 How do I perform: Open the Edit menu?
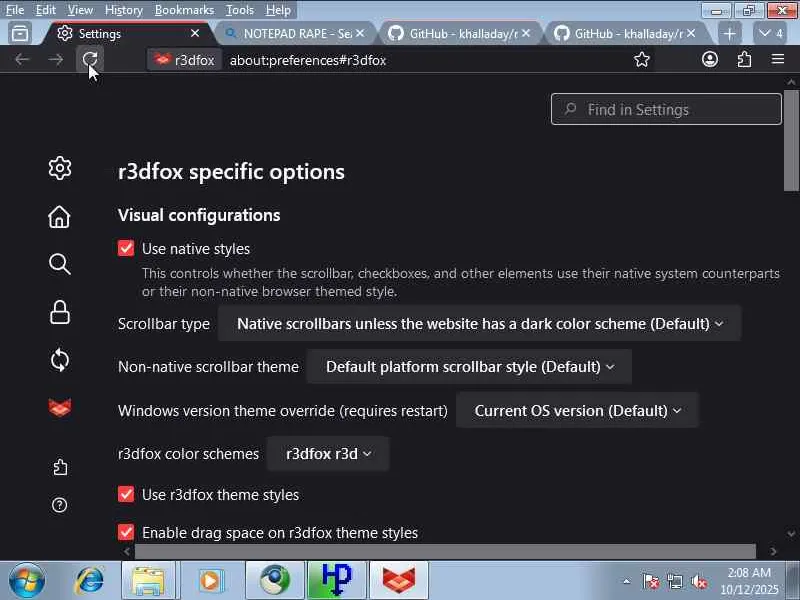click(x=45, y=10)
